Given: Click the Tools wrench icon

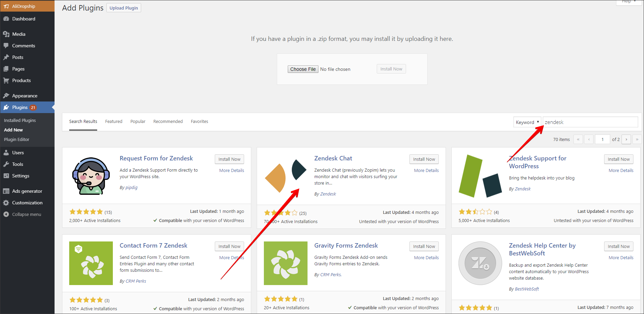Looking at the screenshot, I should 6,164.
